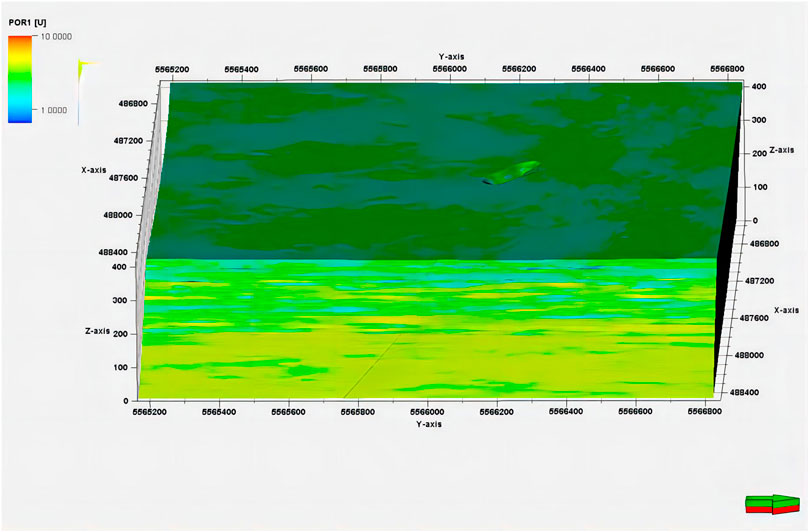
Task: Click the Z-axis label right of the model
Action: tap(782, 150)
